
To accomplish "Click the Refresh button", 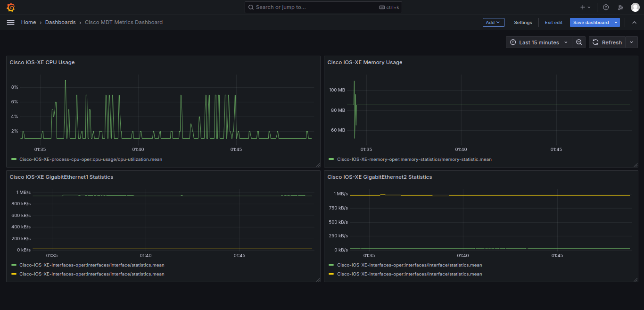I will 607,42.
